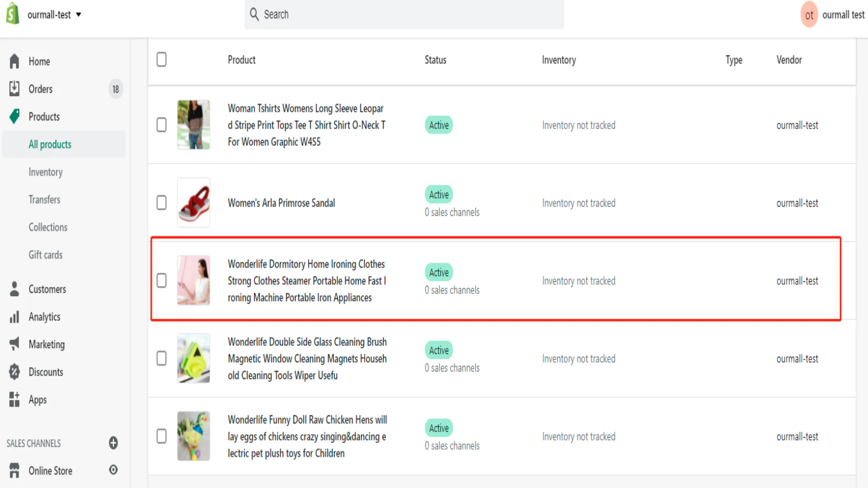Check Women's Arla Primrose Sandal checkbox

coord(162,203)
